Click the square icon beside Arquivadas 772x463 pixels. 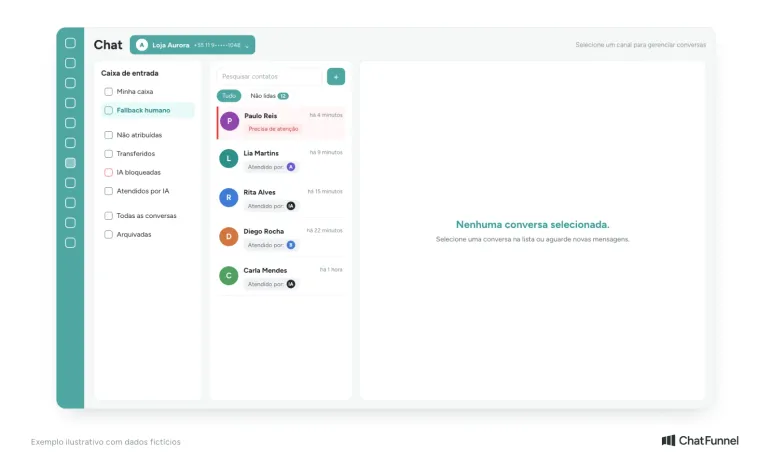[108, 234]
